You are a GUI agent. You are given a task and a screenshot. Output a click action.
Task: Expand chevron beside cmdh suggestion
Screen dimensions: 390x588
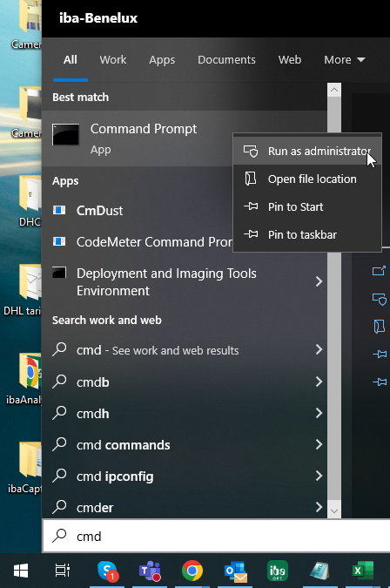[x=319, y=413]
